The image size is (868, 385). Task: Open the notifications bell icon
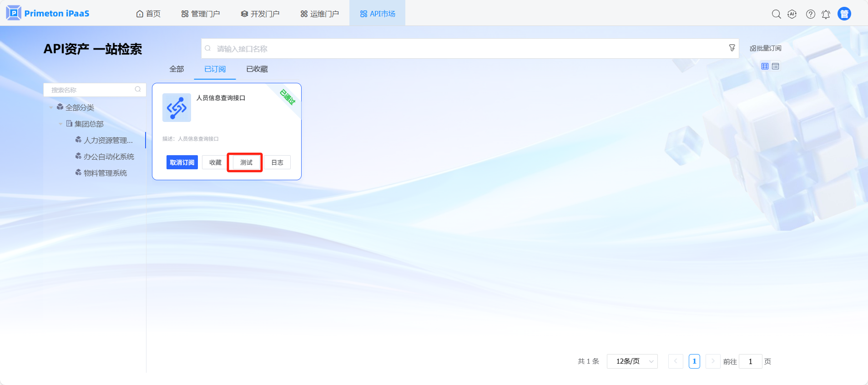pos(826,15)
